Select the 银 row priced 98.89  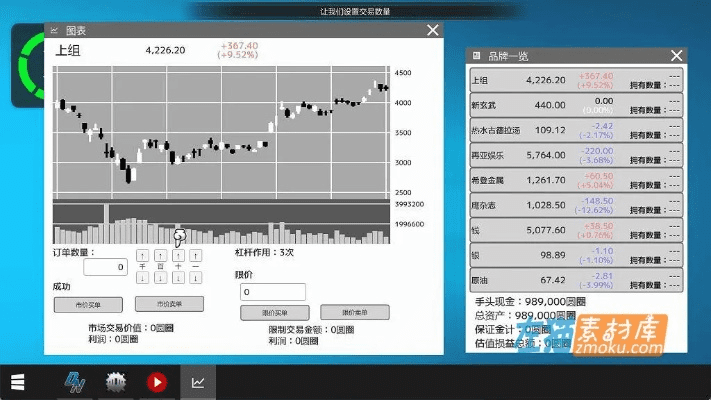(x=576, y=255)
